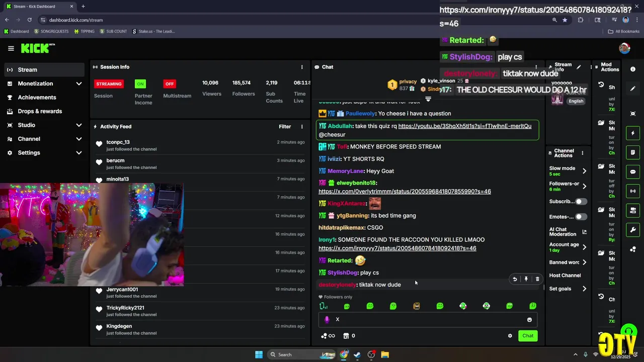The height and width of the screenshot is (362, 644).
Task: Open the emoji picker in chat input
Action: point(529,320)
